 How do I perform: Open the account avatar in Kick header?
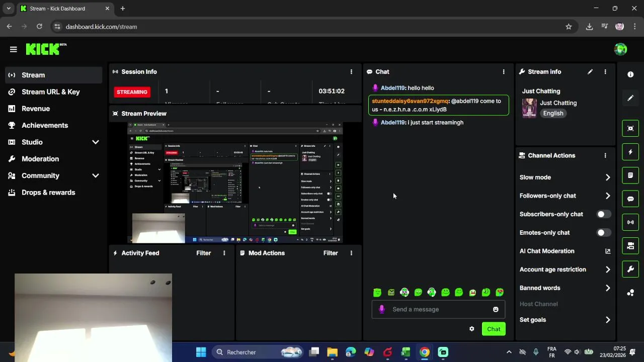[620, 49]
